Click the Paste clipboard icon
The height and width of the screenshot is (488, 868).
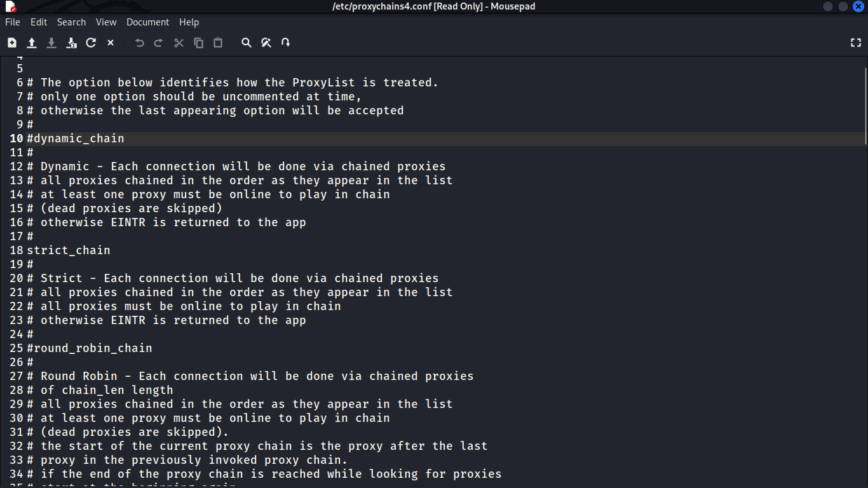218,43
